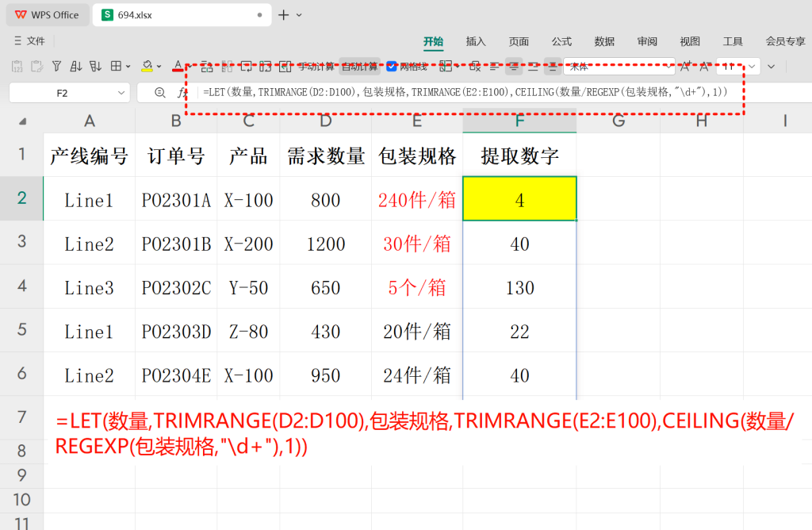
Task: Open insert function fx dialog
Action: tap(182, 93)
